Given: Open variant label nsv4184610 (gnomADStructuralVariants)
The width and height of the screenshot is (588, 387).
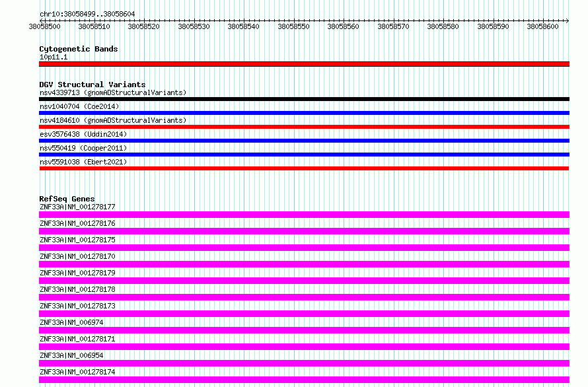Looking at the screenshot, I should (113, 120).
